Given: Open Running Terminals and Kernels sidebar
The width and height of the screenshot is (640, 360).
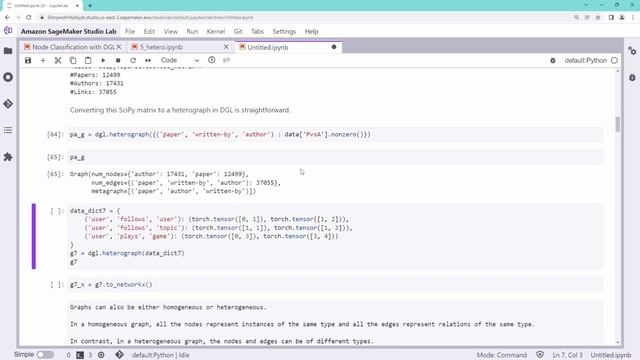Looking at the screenshot, I should (x=8, y=77).
